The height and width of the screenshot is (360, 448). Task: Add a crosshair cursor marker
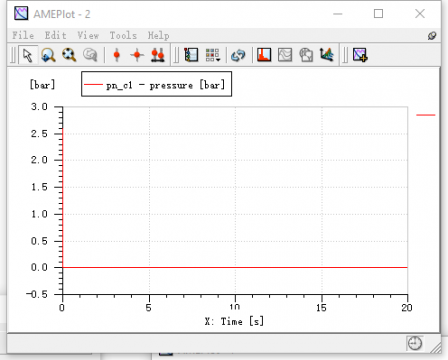coord(137,55)
